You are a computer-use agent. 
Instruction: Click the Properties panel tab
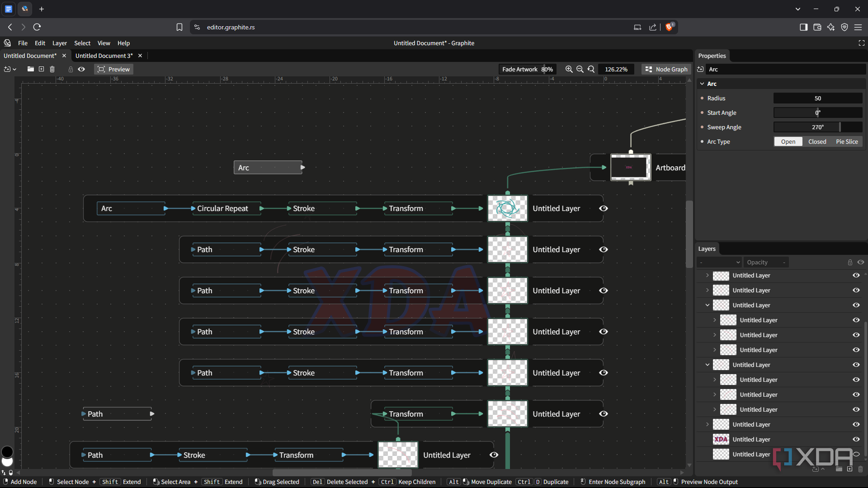click(712, 56)
